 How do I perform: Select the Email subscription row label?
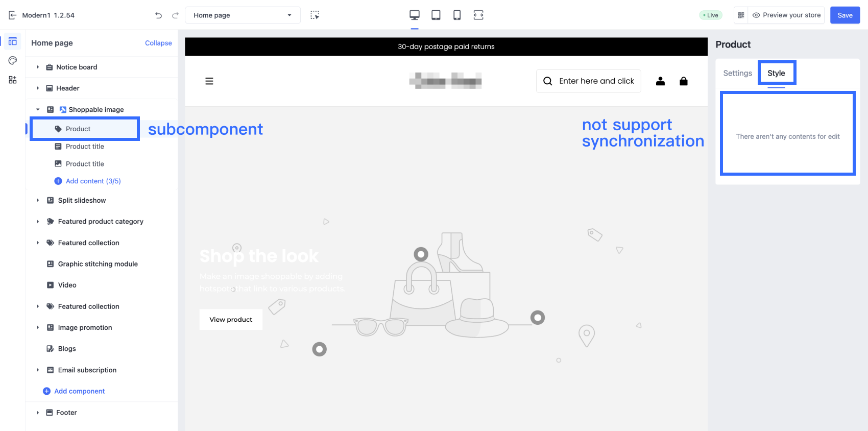point(87,370)
